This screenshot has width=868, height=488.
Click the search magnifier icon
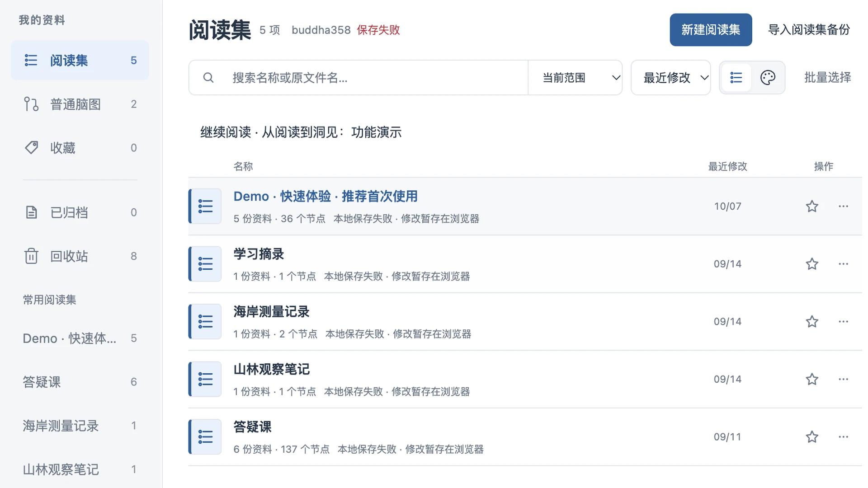click(208, 78)
